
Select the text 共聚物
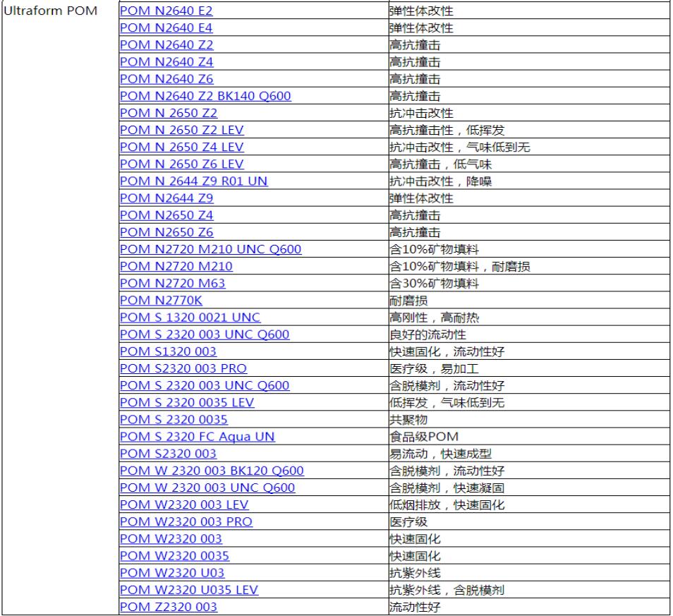pos(408,420)
